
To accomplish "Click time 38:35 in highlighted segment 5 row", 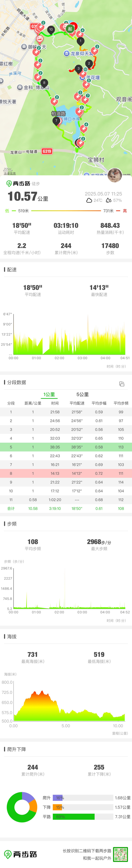I will click(55, 447).
